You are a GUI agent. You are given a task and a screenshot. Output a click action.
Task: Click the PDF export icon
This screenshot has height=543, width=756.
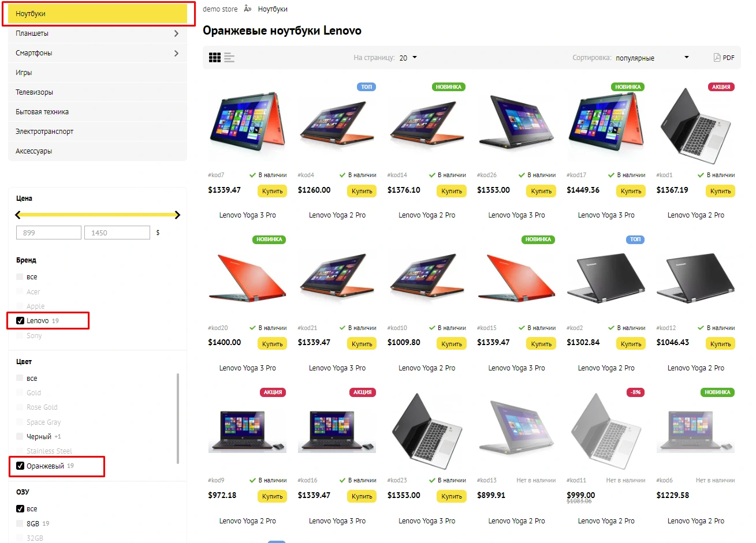pyautogui.click(x=717, y=58)
